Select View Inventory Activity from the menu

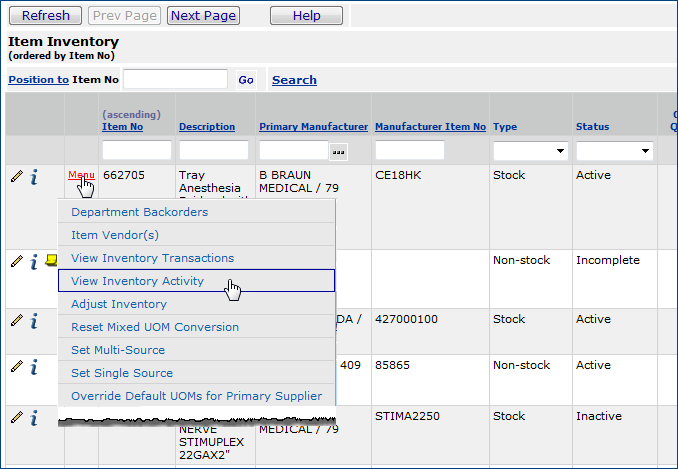pyautogui.click(x=138, y=281)
